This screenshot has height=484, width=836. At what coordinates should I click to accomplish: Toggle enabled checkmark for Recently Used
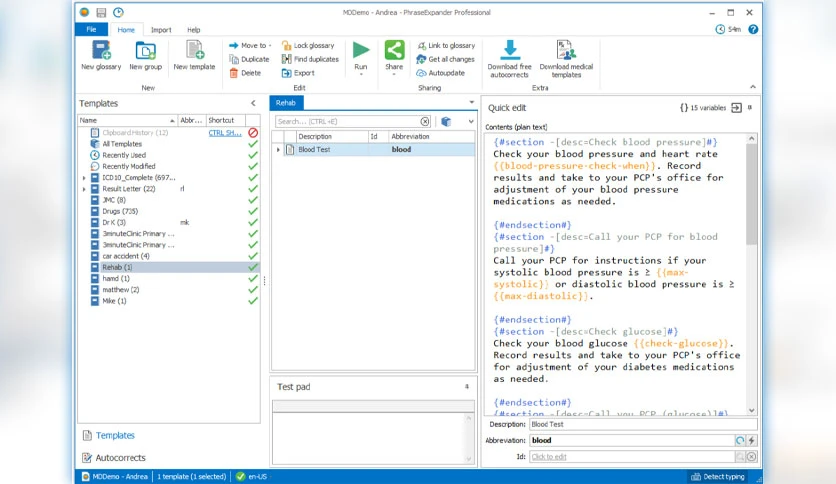(x=253, y=155)
